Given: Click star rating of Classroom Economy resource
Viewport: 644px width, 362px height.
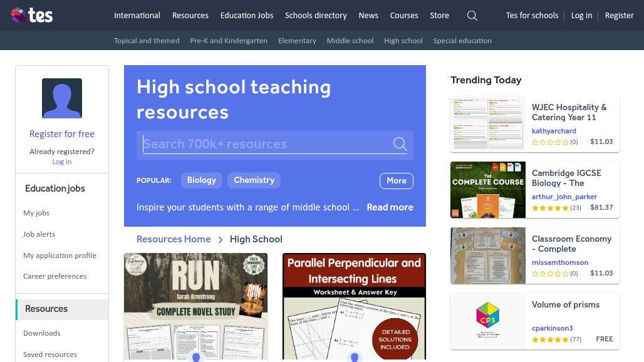Looking at the screenshot, I should [550, 273].
